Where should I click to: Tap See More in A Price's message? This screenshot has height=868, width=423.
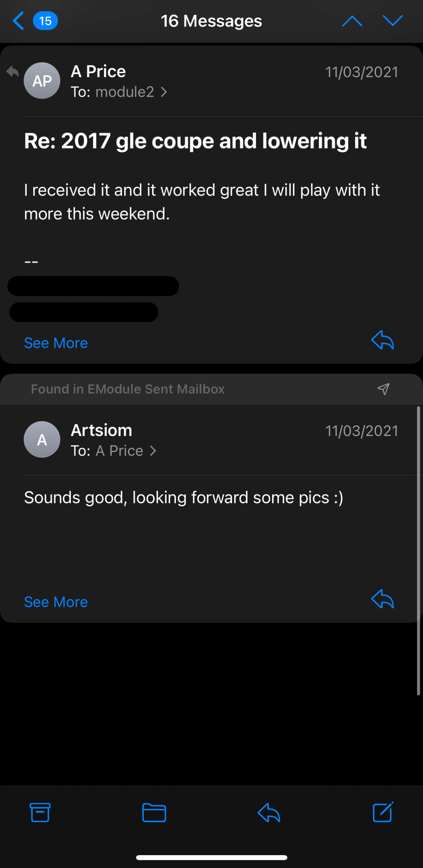pos(56,343)
